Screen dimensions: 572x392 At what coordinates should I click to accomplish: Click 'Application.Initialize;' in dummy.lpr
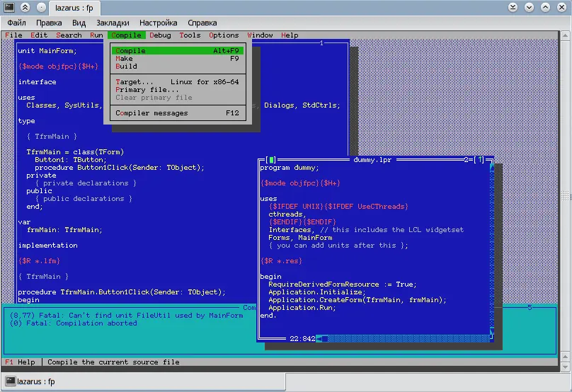tap(316, 292)
